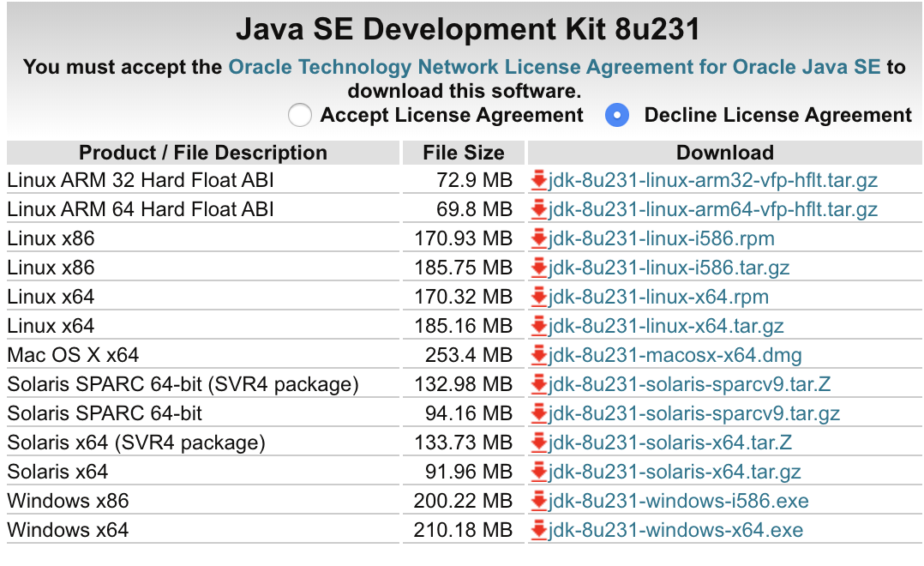
Task: Open the Oracle Technology Network License Agreement link
Action: point(554,67)
